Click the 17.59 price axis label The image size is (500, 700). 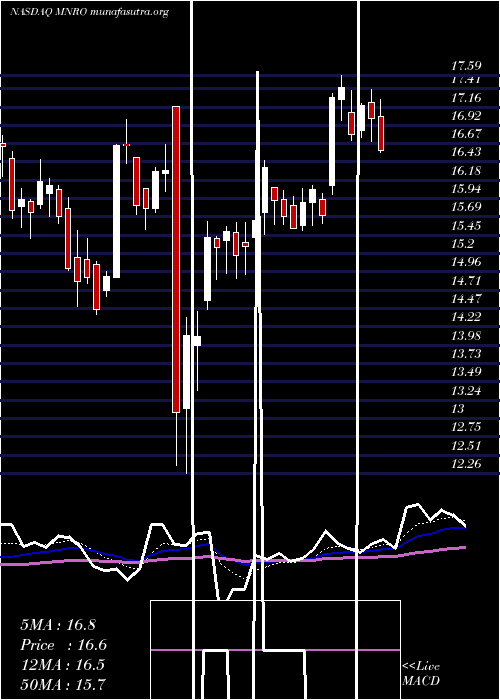[x=466, y=66]
